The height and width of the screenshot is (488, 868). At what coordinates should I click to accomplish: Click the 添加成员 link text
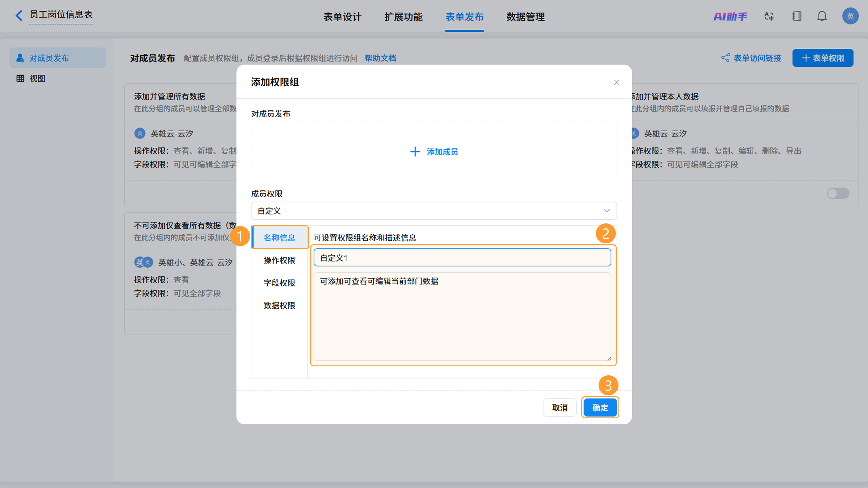point(442,152)
